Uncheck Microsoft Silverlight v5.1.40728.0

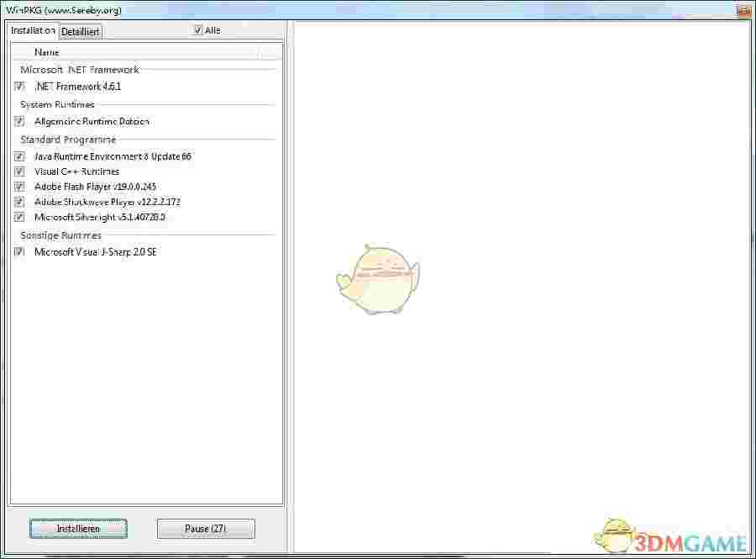tap(19, 216)
